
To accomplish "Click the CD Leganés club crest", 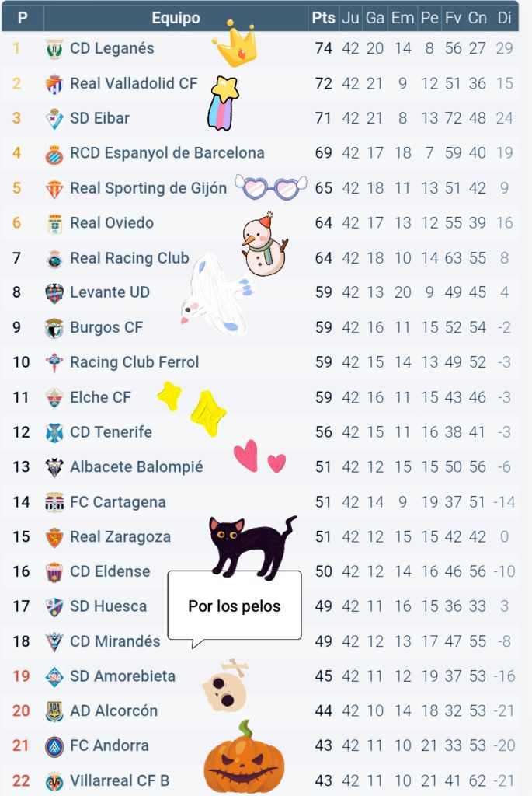I will click(54, 49).
